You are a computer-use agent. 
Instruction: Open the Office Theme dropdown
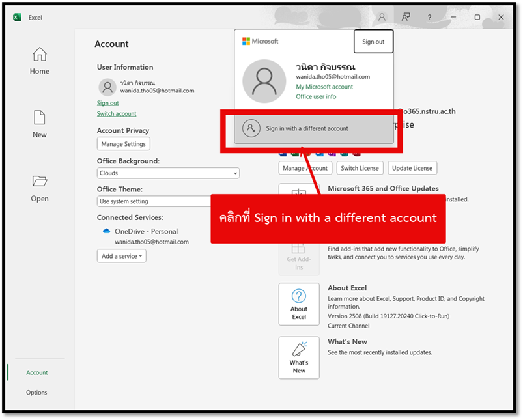point(154,202)
